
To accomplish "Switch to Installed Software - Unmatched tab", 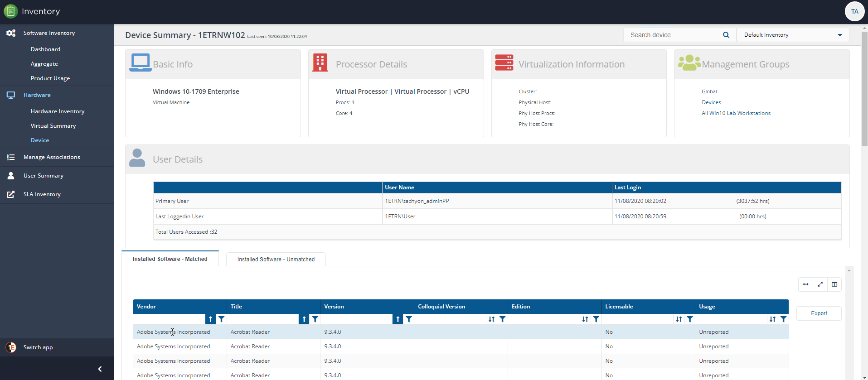I will [276, 260].
